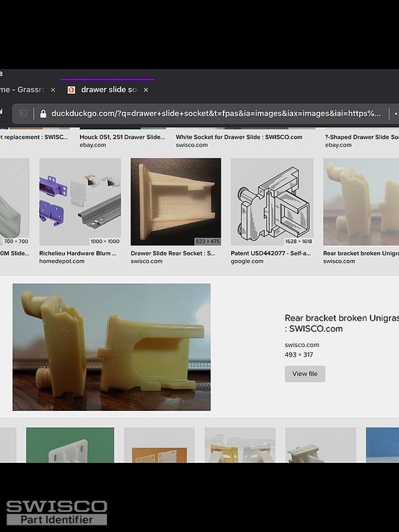
Task: Switch to the Grassroots tab
Action: click(23, 90)
